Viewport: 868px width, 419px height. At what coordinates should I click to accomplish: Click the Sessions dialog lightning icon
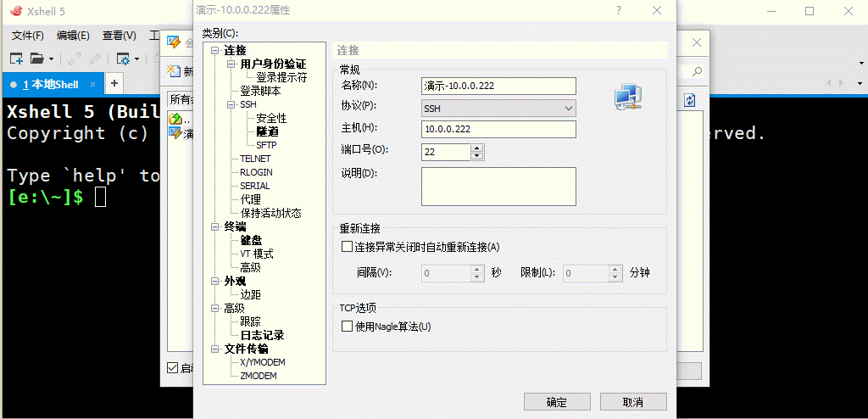coord(175,42)
